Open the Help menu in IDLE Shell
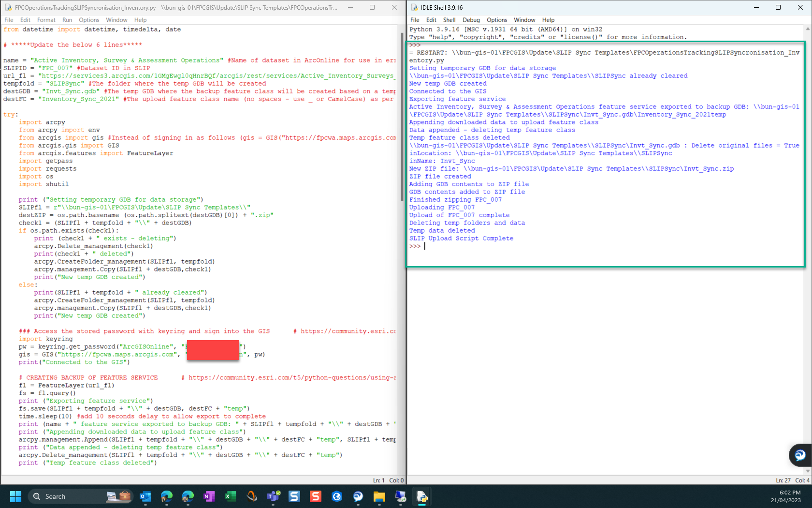The width and height of the screenshot is (812, 508). pos(548,20)
